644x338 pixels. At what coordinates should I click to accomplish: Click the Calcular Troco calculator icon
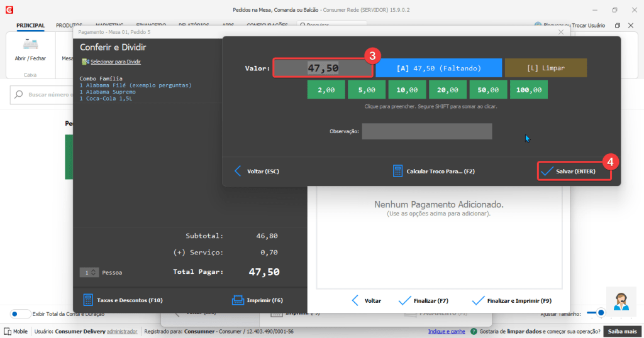click(397, 171)
